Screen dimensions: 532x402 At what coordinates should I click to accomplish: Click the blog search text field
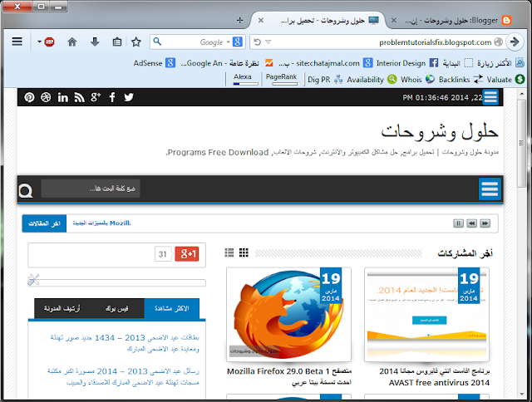point(91,188)
